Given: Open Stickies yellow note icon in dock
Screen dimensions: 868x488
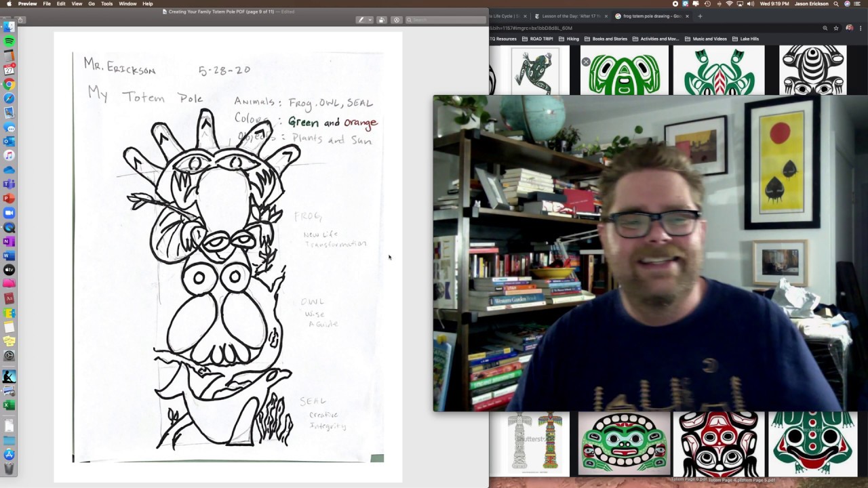Looking at the screenshot, I should point(9,341).
